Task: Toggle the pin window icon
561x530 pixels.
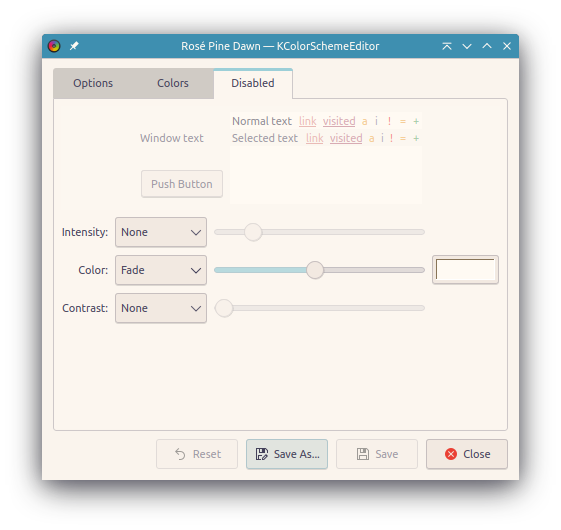Action: tap(74, 46)
